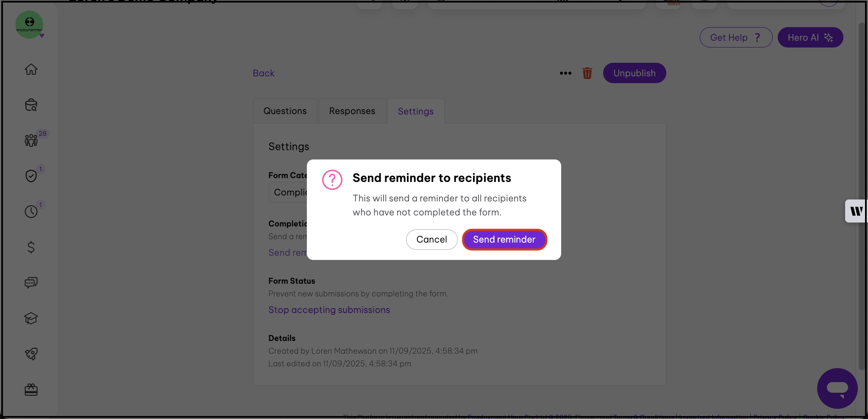Viewport: 868px width, 419px height.
Task: Switch to the Questions tab
Action: [x=285, y=111]
